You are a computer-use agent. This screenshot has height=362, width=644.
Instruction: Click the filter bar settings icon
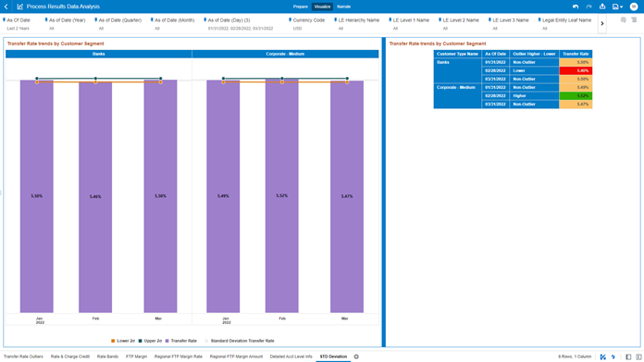tap(624, 19)
